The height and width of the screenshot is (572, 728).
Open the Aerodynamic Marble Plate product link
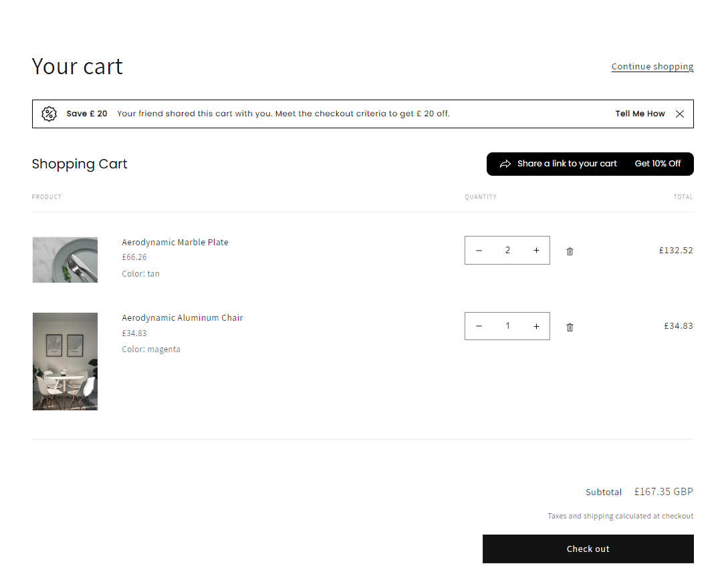click(x=174, y=242)
